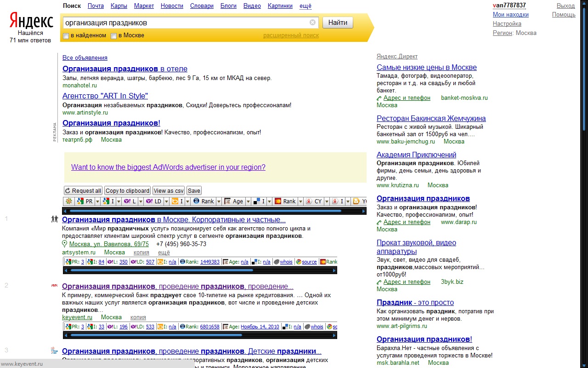Open the Delicious I column dropdown arrow
Screen dimensions: 588x368
(270, 201)
